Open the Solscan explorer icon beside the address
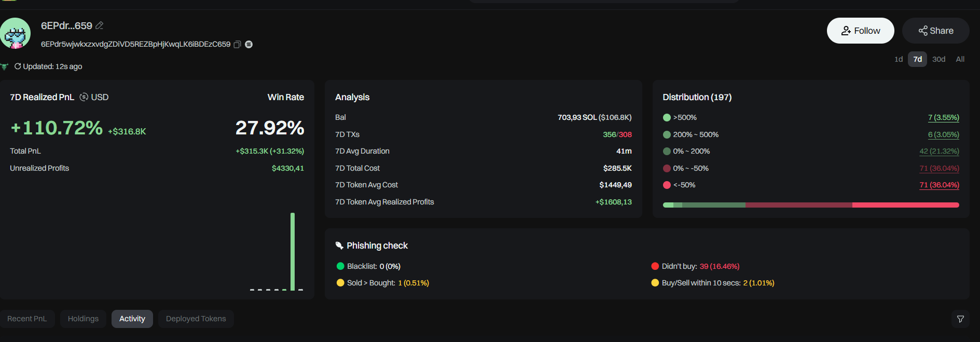Screen dimensions: 980x342 pos(249,45)
